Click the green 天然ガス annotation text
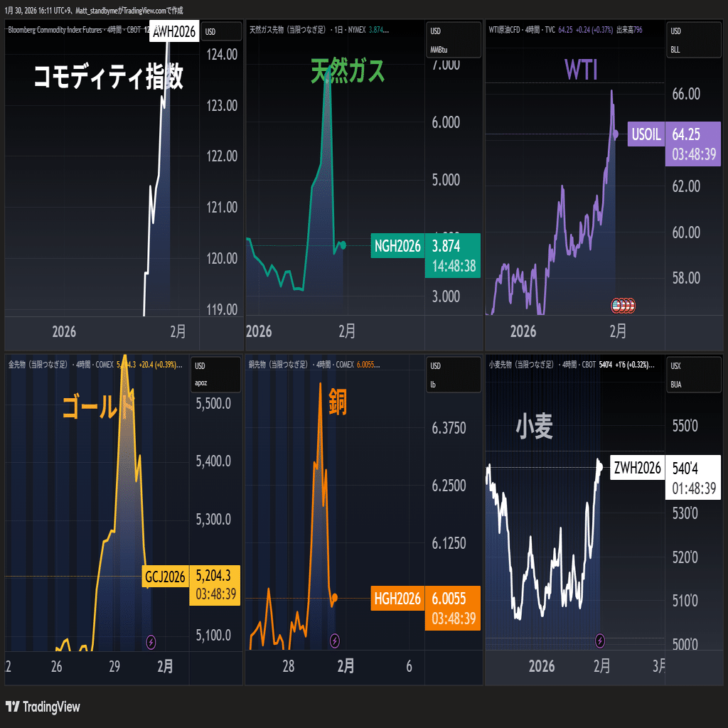Image resolution: width=728 pixels, height=728 pixels. 348,70
